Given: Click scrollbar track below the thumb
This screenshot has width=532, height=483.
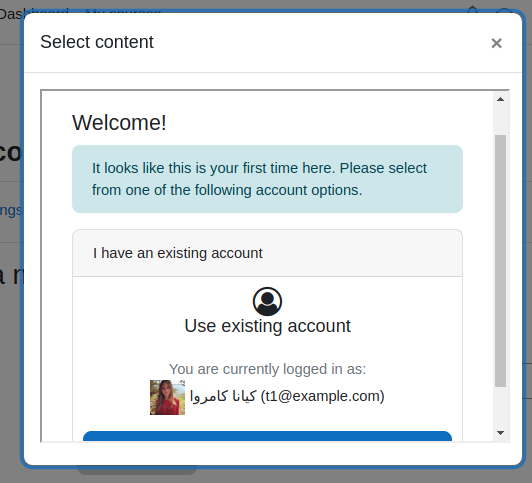Looking at the screenshot, I should (x=500, y=406).
